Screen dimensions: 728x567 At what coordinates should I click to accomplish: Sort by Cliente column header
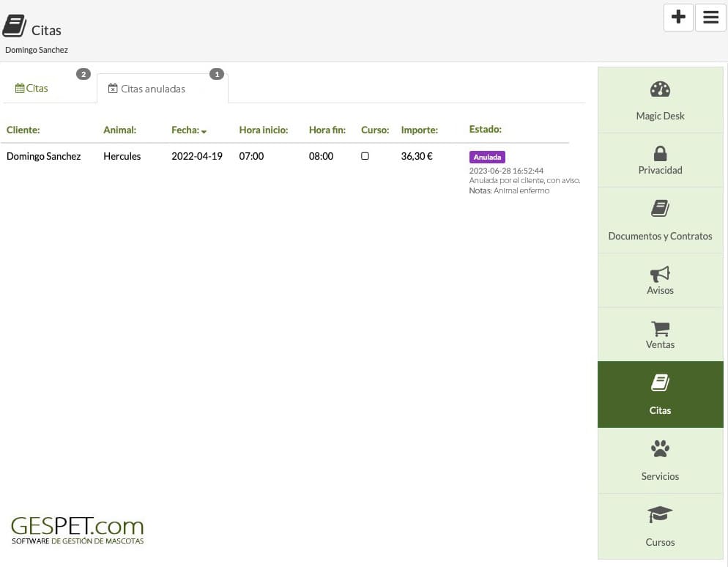click(x=23, y=130)
